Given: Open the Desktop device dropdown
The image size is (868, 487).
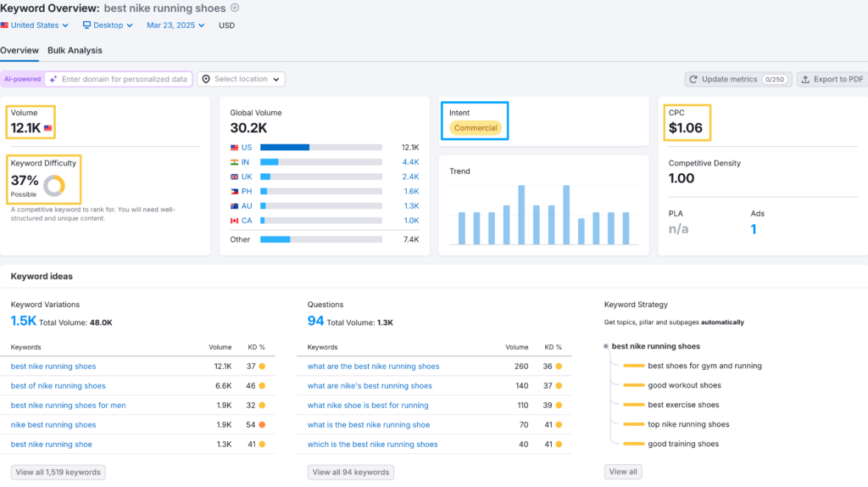Looking at the screenshot, I should [108, 25].
